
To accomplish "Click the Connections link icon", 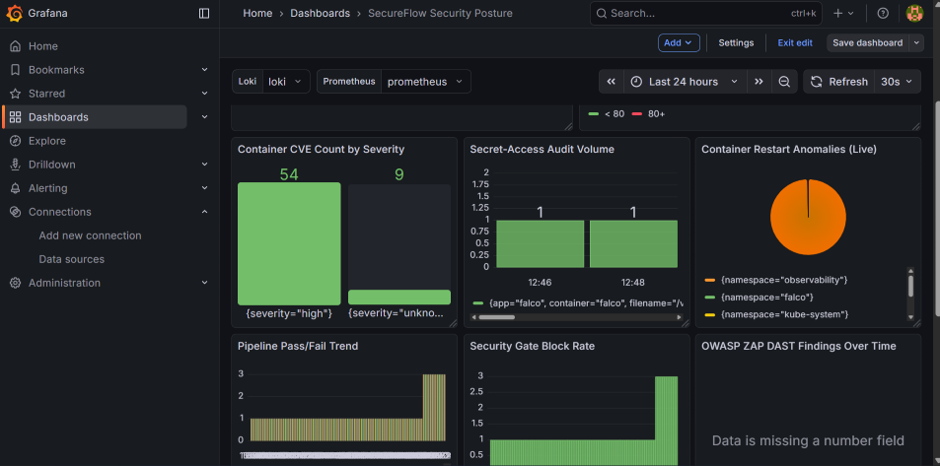I will tap(16, 212).
